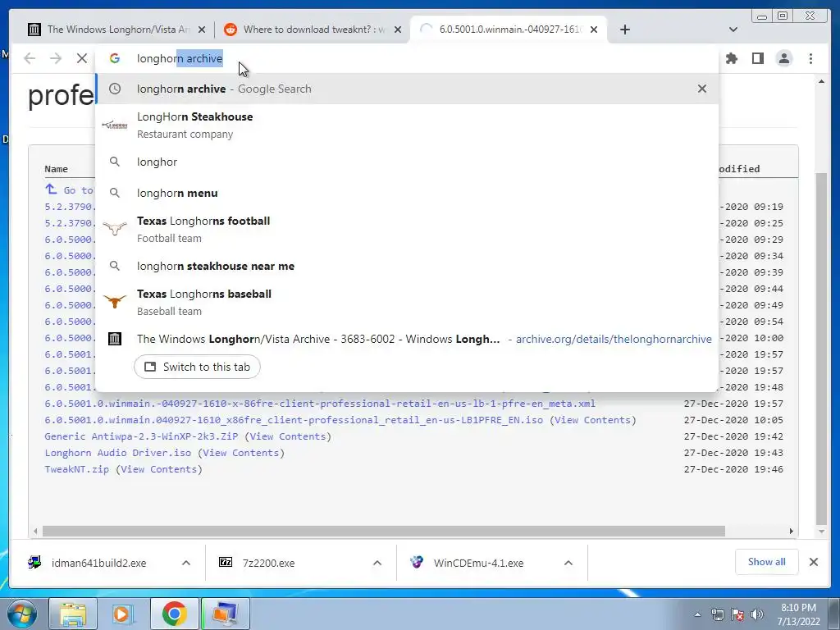Open Windows Media Player from taskbar
This screenshot has height=630, width=840.
tap(123, 614)
